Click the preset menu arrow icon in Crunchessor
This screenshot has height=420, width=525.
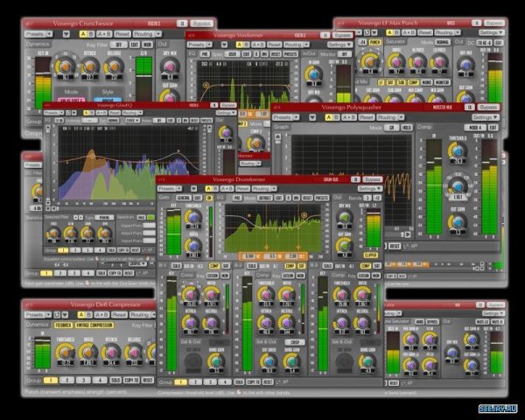66,34
